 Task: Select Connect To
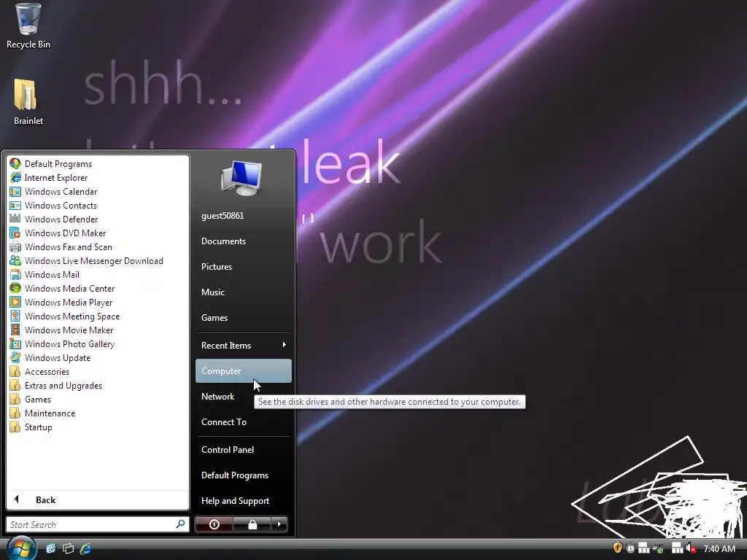(x=243, y=422)
